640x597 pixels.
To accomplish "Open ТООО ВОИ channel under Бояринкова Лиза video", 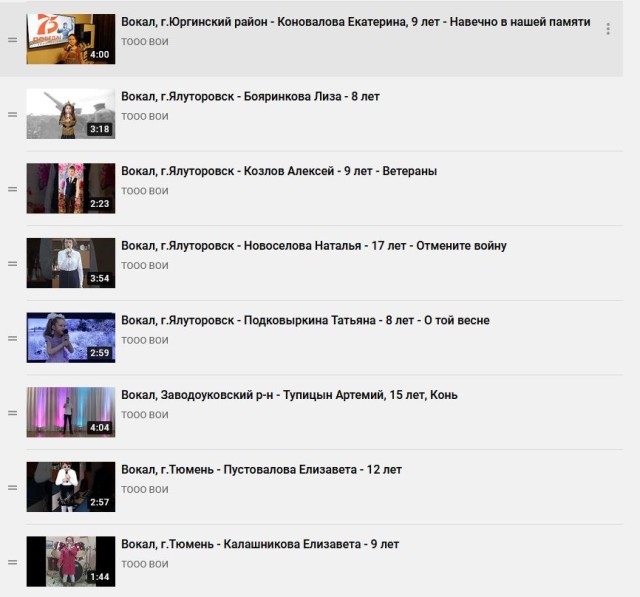I will tap(145, 117).
